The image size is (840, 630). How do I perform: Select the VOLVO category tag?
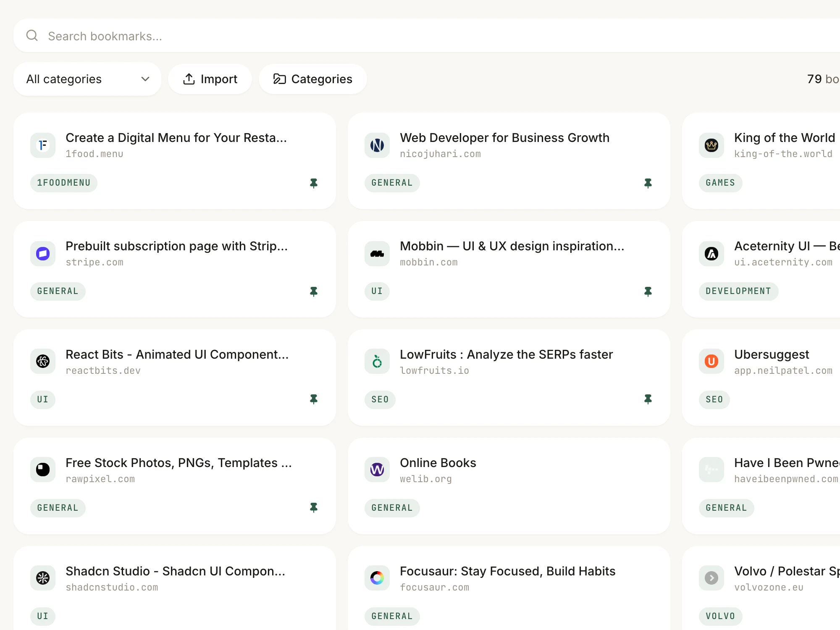pos(721,616)
